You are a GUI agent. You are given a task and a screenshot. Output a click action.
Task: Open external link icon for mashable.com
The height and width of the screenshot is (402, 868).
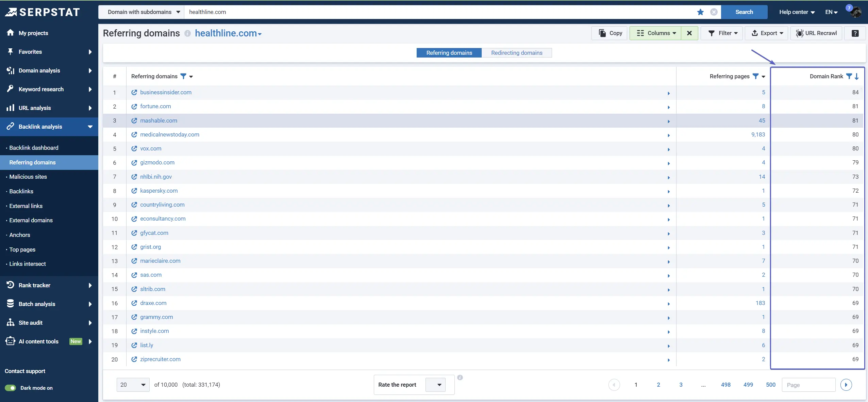tap(134, 121)
